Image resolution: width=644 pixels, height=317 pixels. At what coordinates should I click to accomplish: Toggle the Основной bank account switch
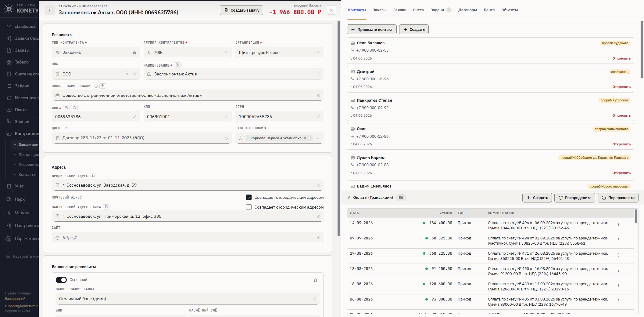(61, 280)
